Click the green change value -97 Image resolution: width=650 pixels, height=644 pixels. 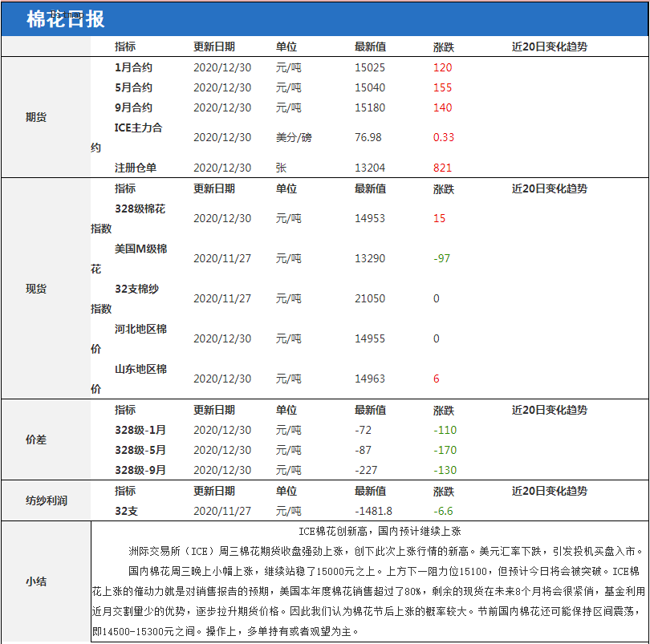pyautogui.click(x=442, y=258)
